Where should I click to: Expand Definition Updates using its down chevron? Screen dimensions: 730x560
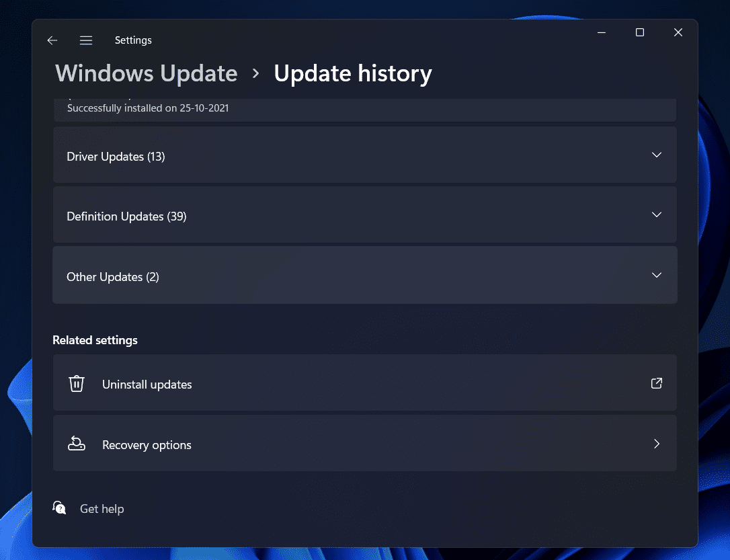pos(657,215)
